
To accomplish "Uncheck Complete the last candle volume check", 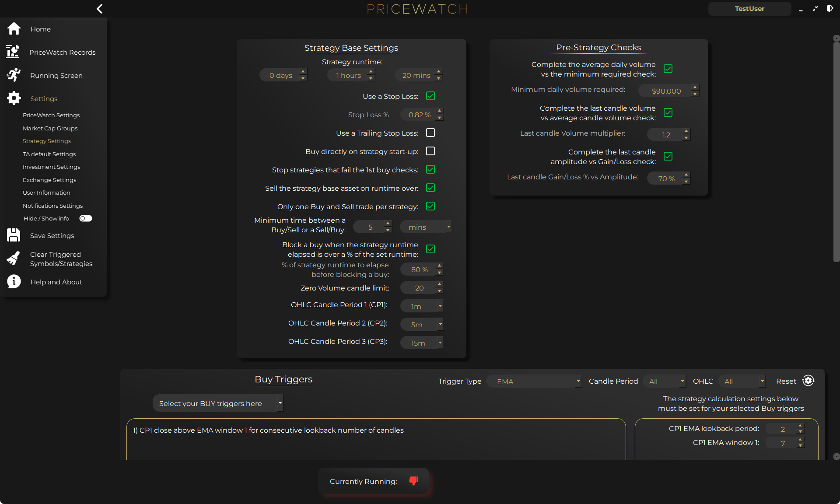I will (x=668, y=112).
